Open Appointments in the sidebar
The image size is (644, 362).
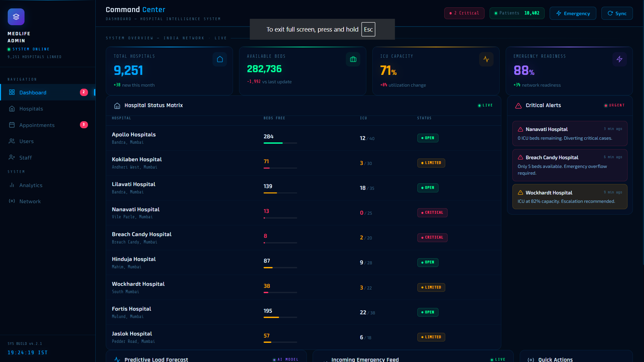point(48,125)
